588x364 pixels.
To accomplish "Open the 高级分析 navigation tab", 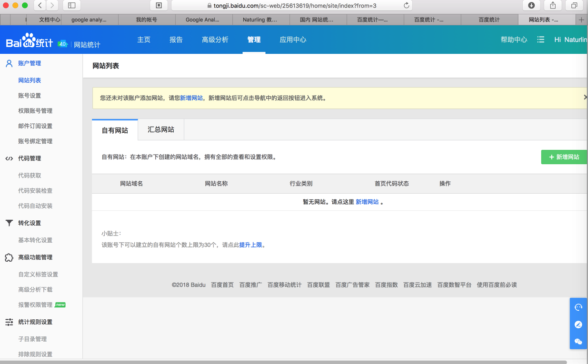I will click(x=215, y=40).
